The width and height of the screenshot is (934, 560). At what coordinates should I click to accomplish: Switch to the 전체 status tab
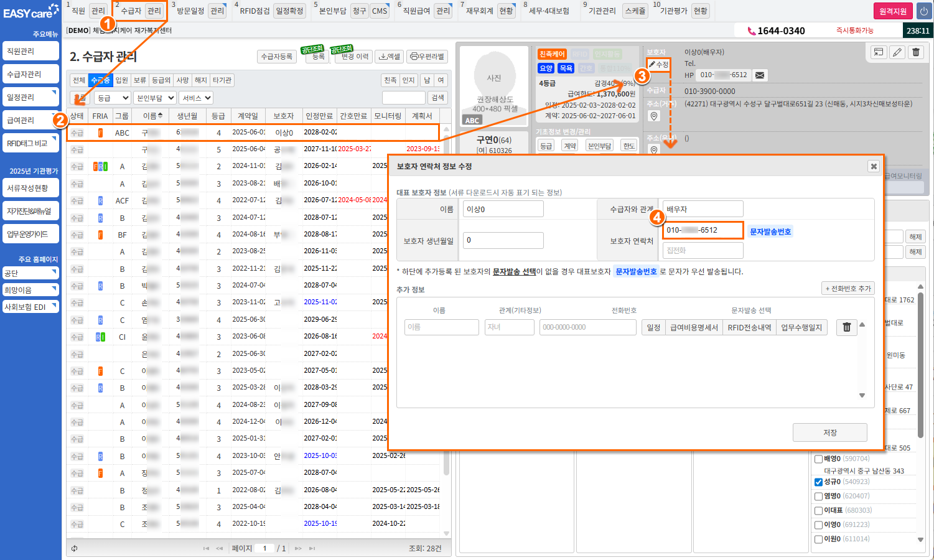78,80
